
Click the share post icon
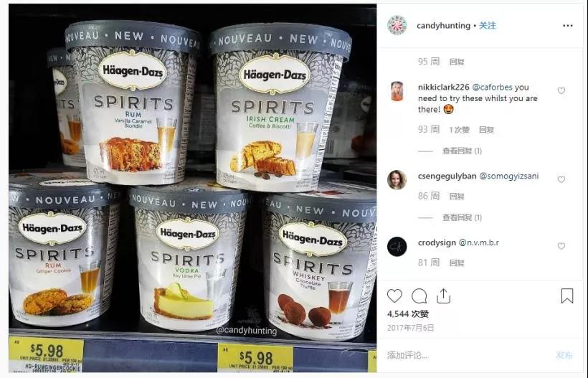click(443, 296)
